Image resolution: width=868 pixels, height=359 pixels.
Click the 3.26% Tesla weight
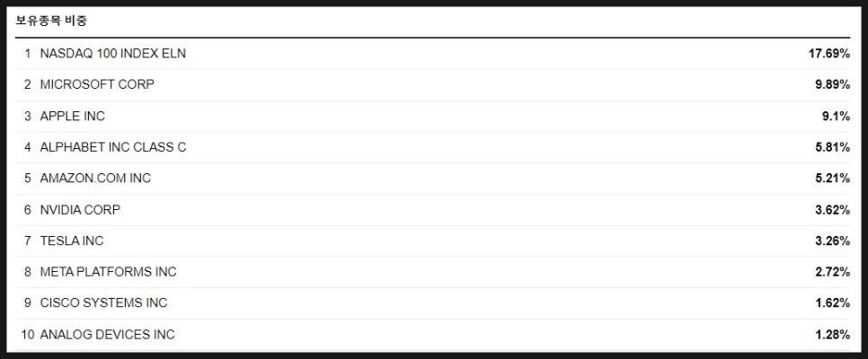833,241
